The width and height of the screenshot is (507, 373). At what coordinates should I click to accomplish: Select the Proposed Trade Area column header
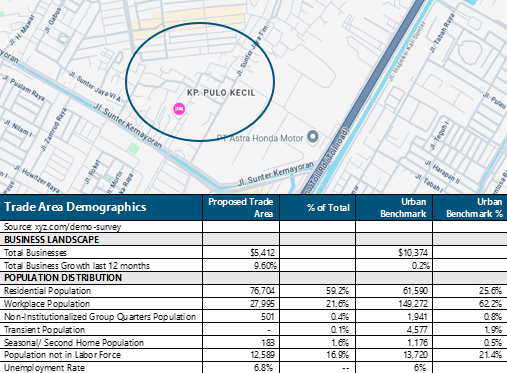click(241, 207)
